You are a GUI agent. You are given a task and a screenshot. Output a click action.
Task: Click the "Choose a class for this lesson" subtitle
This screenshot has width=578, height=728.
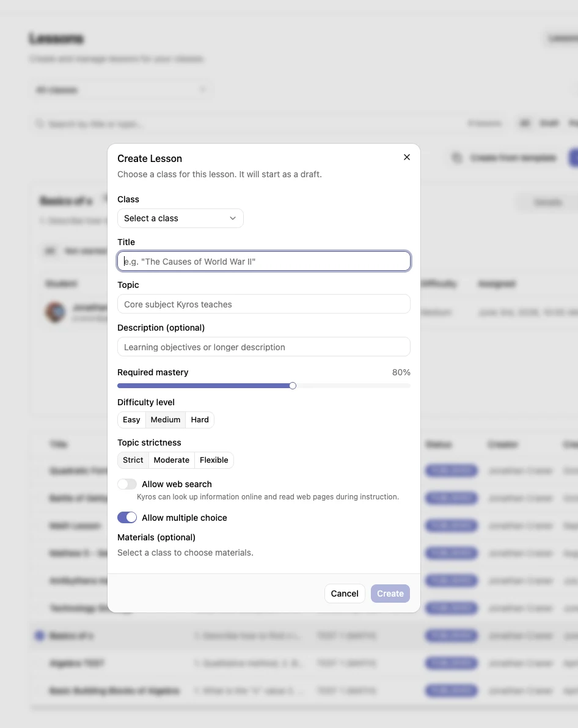[219, 174]
